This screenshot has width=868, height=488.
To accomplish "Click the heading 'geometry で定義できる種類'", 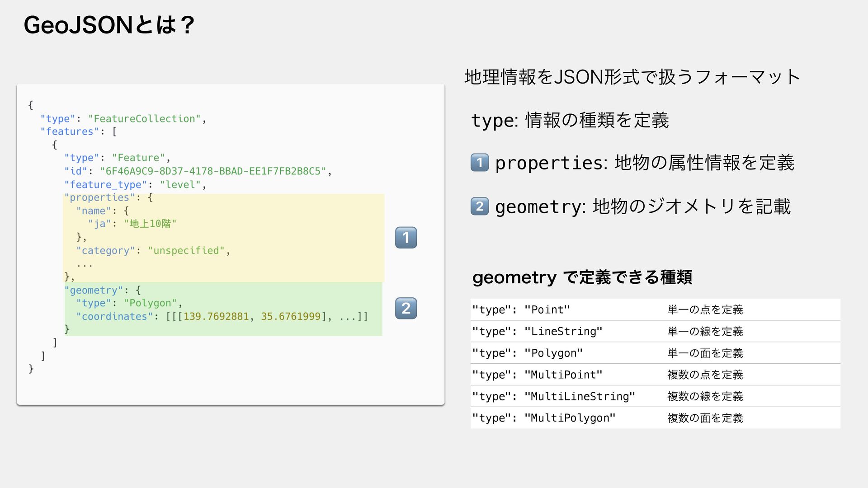I will (x=582, y=277).
